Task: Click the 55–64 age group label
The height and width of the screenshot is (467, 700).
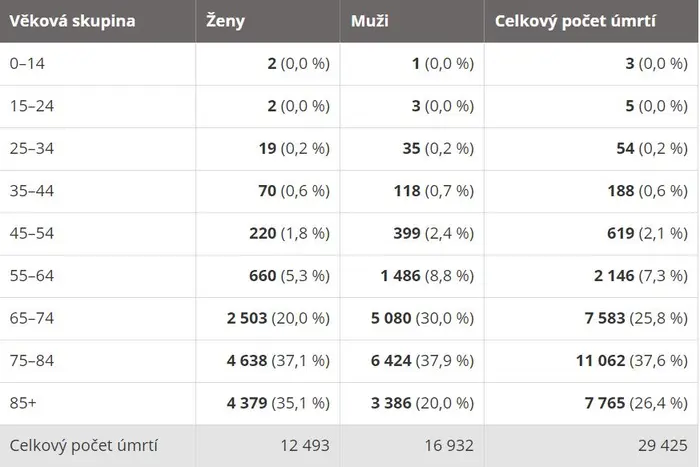Action: pos(32,275)
